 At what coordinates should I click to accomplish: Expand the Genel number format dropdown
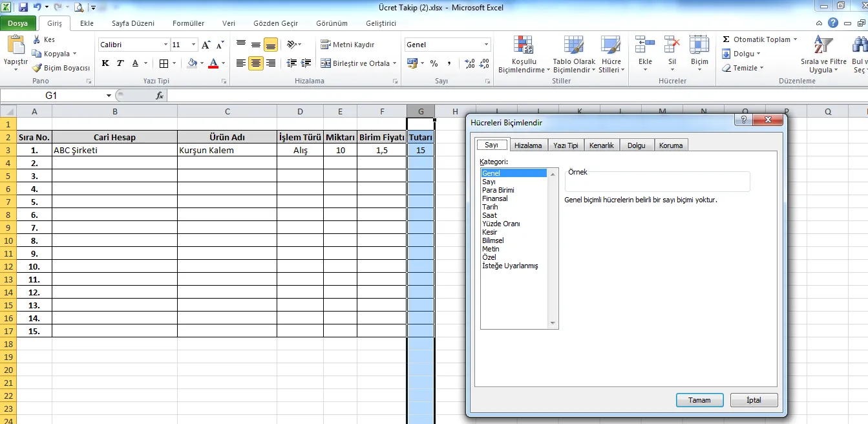[486, 45]
